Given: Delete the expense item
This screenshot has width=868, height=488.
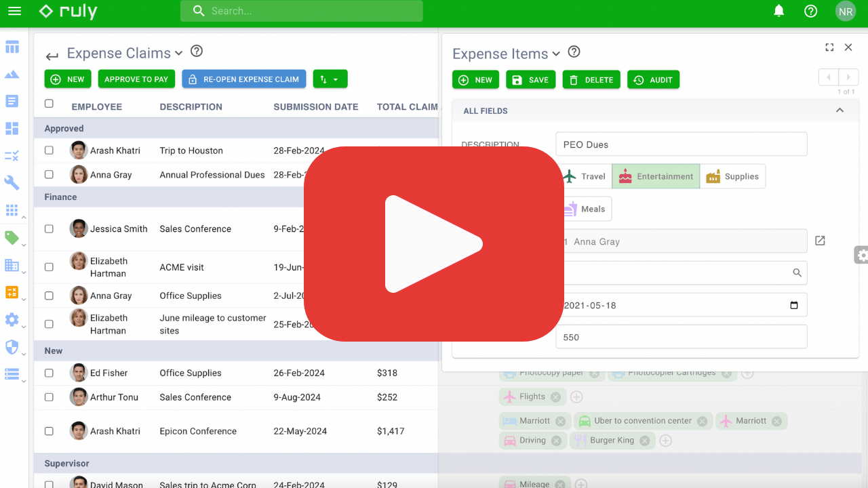Looking at the screenshot, I should coord(591,80).
